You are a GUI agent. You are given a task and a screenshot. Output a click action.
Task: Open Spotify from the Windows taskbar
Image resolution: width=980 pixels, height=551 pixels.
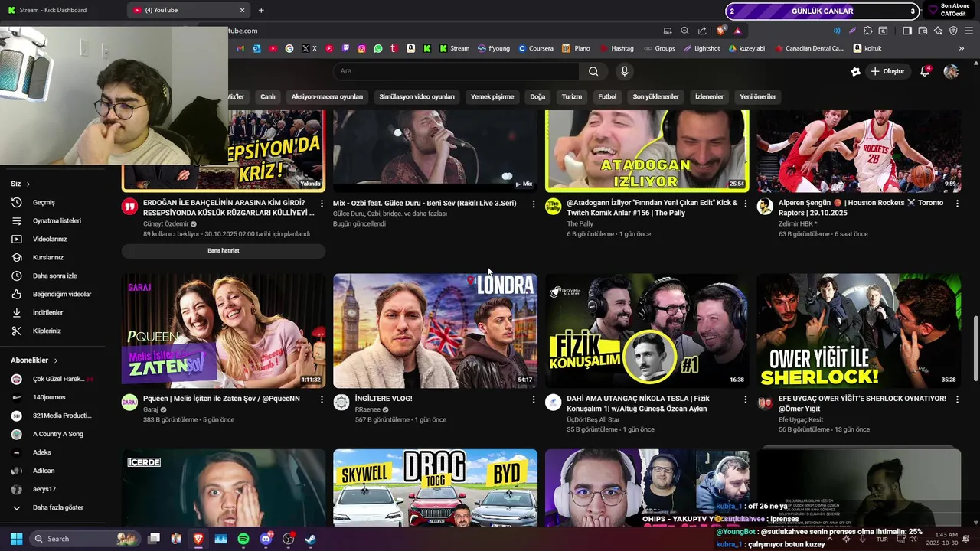click(x=243, y=539)
